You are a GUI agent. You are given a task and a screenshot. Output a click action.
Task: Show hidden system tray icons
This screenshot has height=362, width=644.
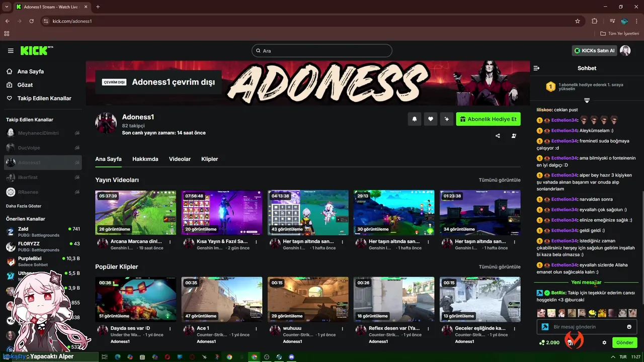pyautogui.click(x=612, y=356)
